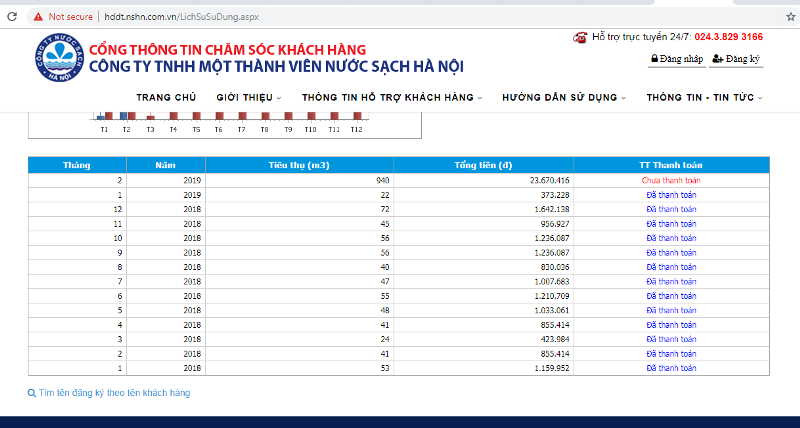
Task: Click the T12 bar in the chart
Action: 356,116
